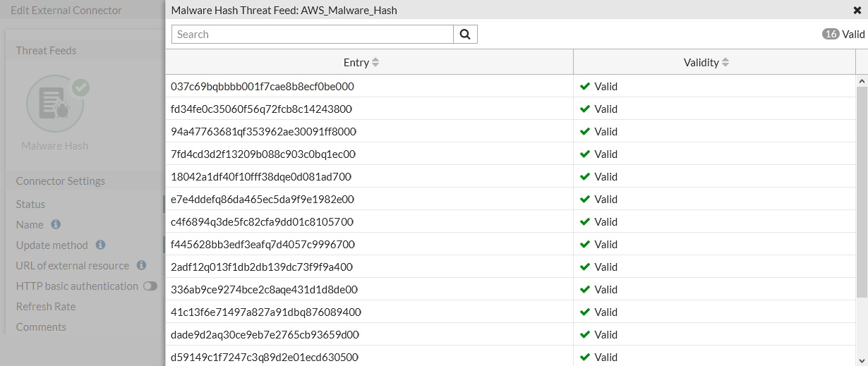Click inside the Search input field
The width and height of the screenshot is (868, 366).
pyautogui.click(x=312, y=35)
